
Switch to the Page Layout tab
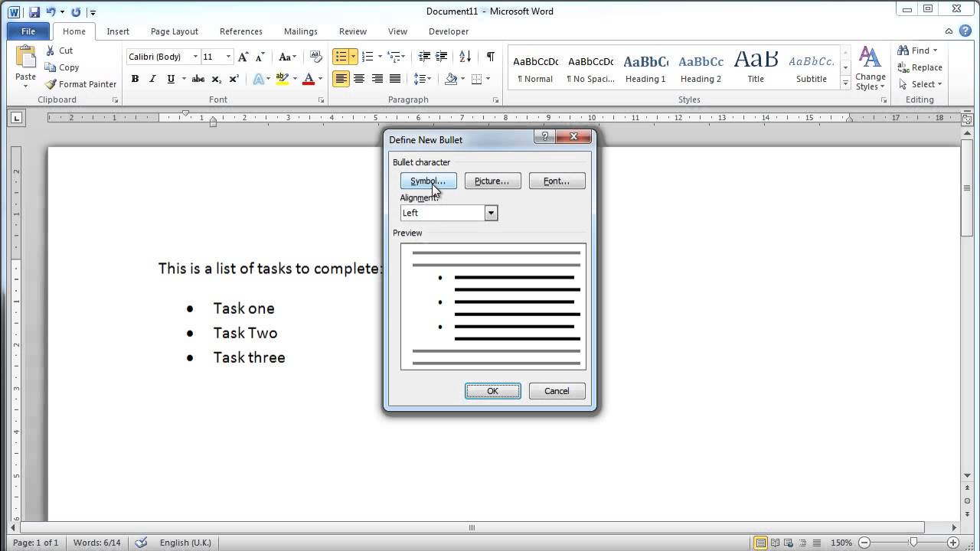[175, 31]
